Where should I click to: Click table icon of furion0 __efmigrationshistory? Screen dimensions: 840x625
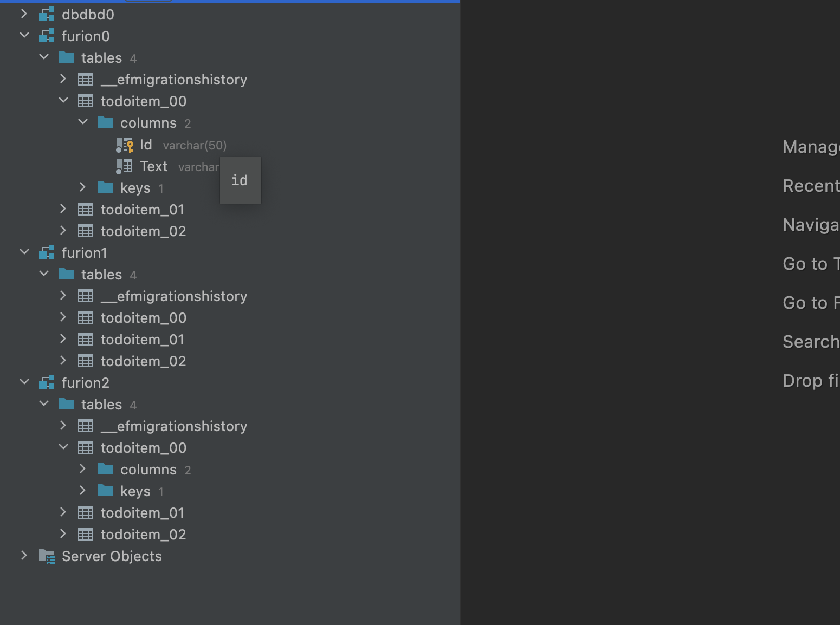pyautogui.click(x=86, y=80)
